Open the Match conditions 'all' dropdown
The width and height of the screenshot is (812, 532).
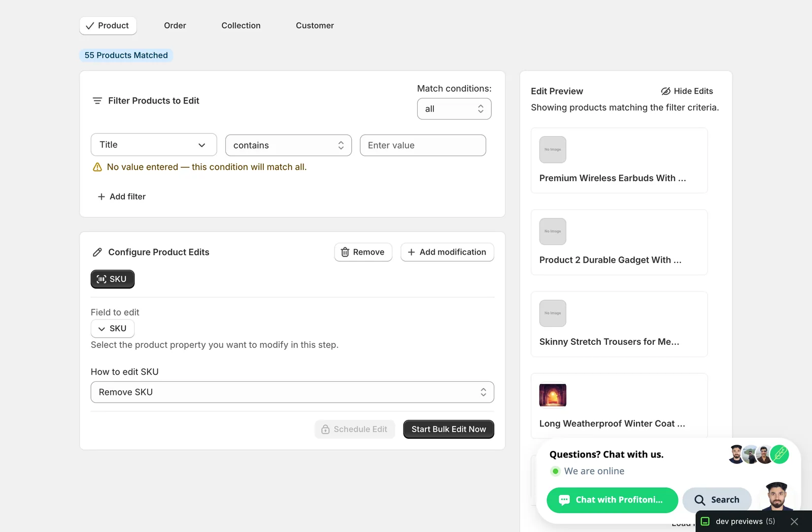(x=454, y=109)
